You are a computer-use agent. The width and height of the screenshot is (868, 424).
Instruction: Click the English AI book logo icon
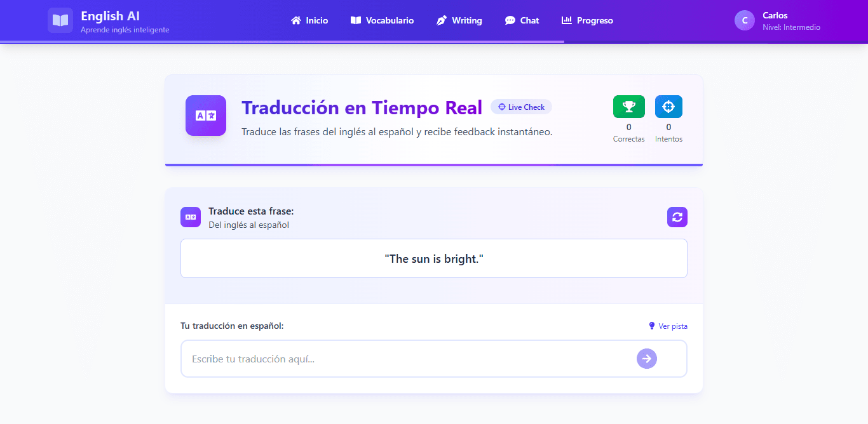click(60, 20)
